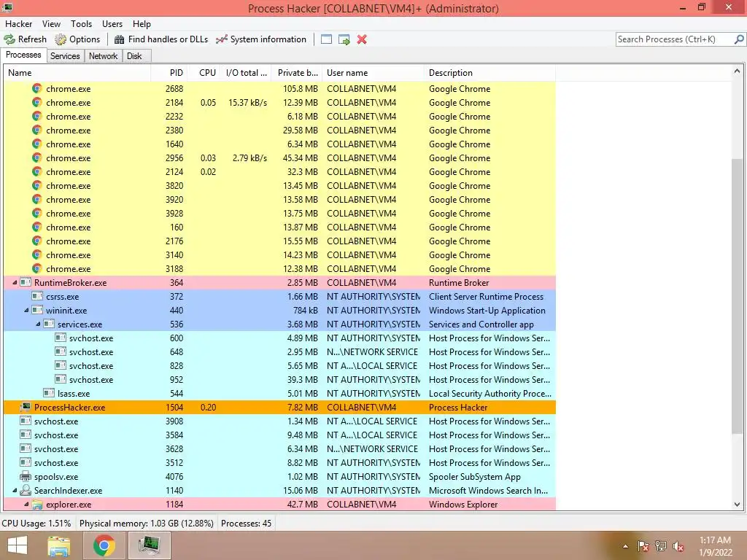Screen dimensions: 747x560
Task: Collapse the SearchIndexer.exe tree node
Action: tap(15, 490)
